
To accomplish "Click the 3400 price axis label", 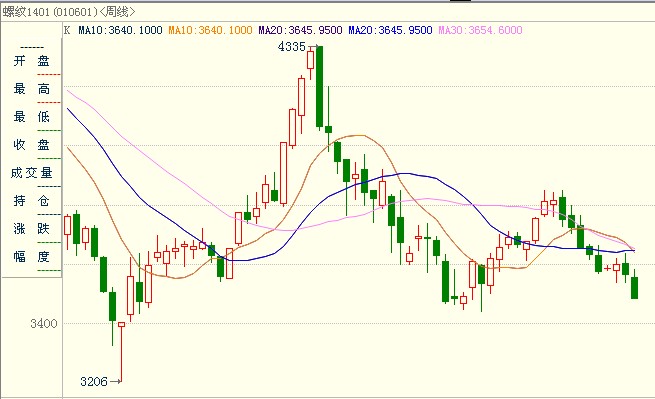I will pos(43,323).
